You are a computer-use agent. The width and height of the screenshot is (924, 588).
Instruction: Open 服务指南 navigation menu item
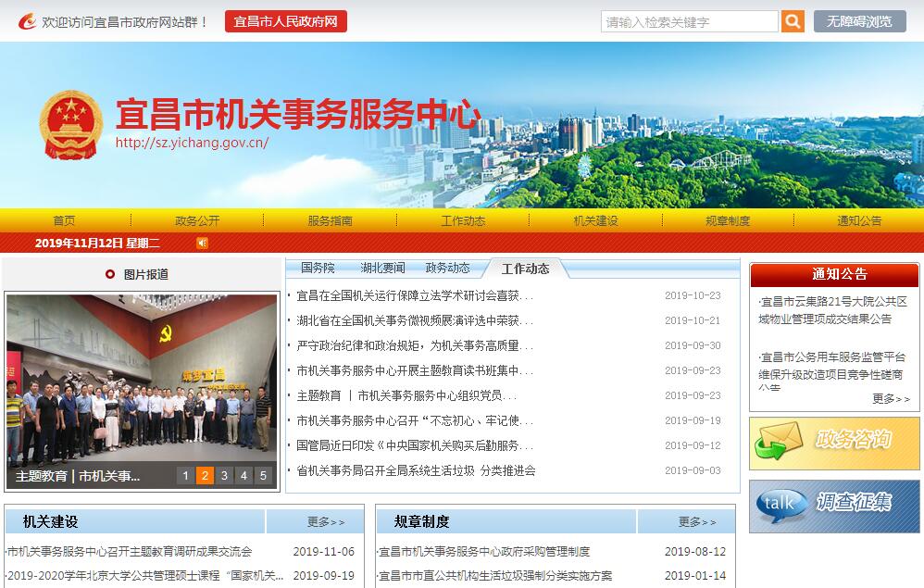(x=331, y=220)
